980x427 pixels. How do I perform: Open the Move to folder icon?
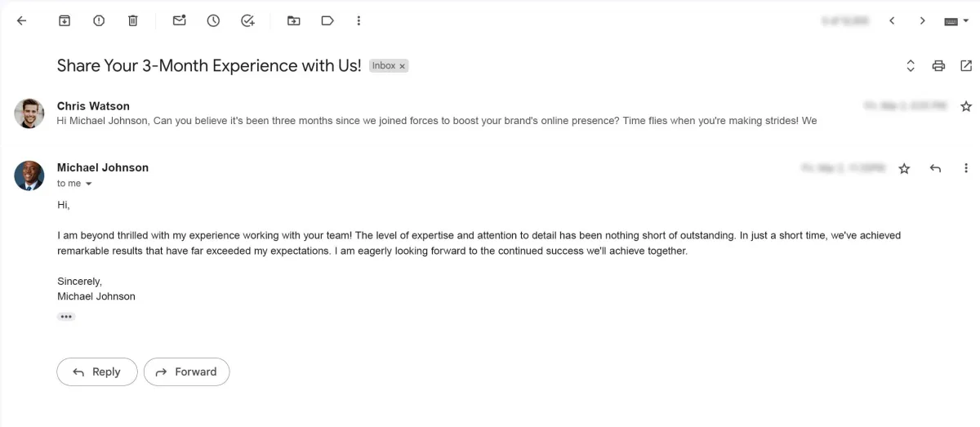[x=294, y=20]
